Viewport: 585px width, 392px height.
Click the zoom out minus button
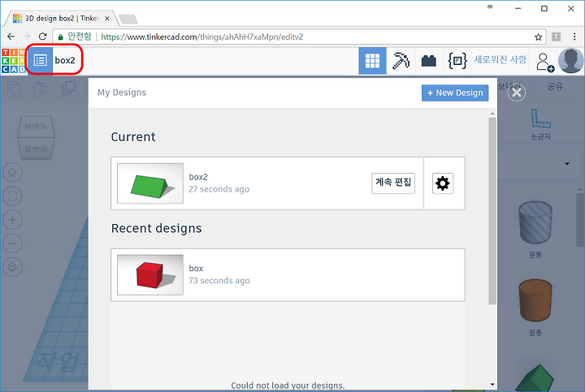[12, 243]
